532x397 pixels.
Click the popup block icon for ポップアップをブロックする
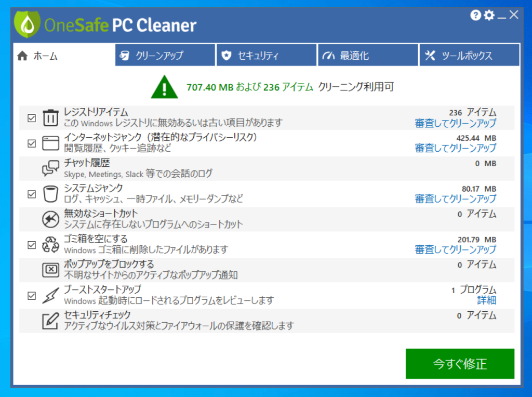tap(50, 270)
